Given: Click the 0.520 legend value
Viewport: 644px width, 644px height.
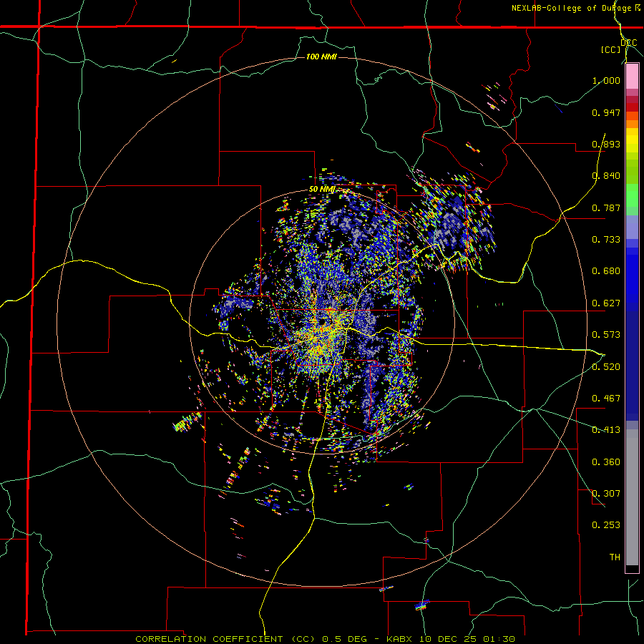Looking at the screenshot, I should 606,367.
